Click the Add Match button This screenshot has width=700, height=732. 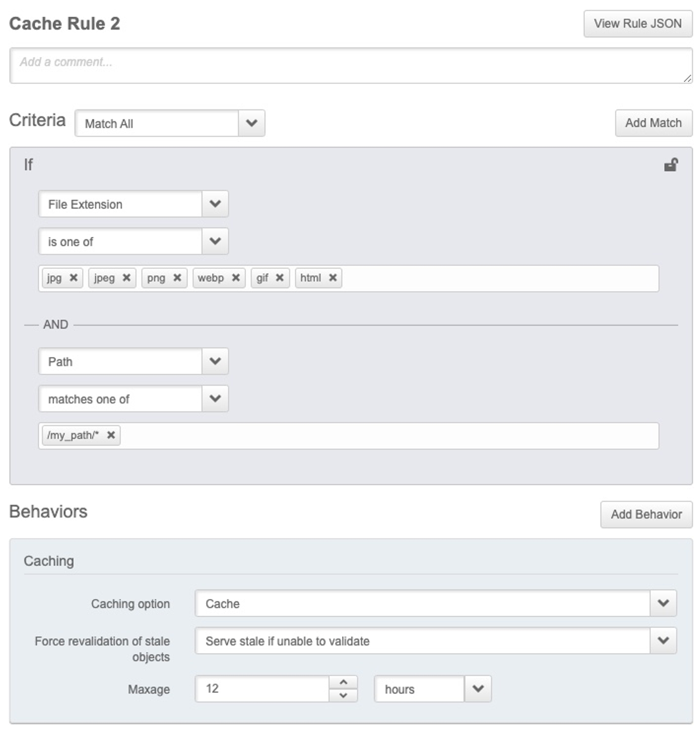tap(653, 123)
